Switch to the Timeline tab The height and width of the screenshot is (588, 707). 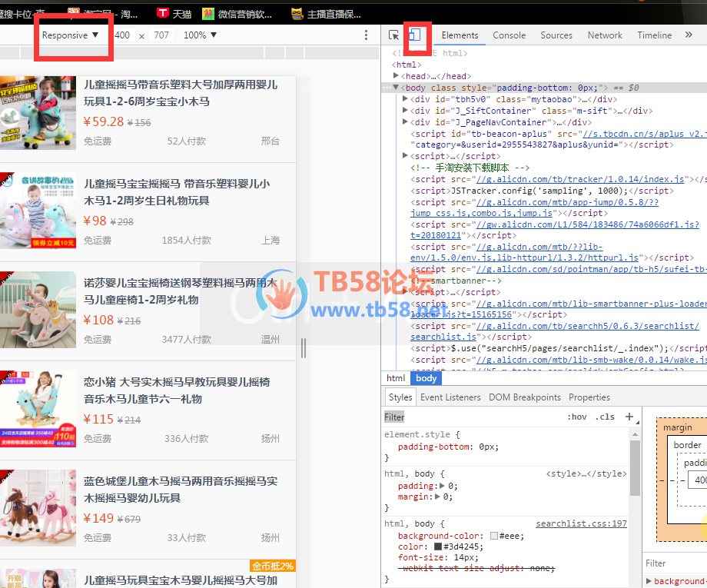coord(654,35)
